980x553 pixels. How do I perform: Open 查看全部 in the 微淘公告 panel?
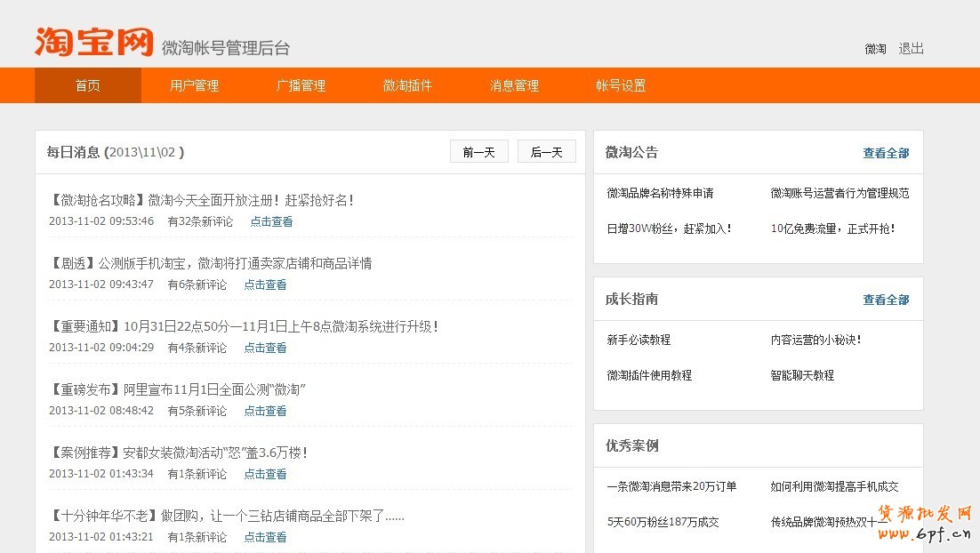click(886, 153)
